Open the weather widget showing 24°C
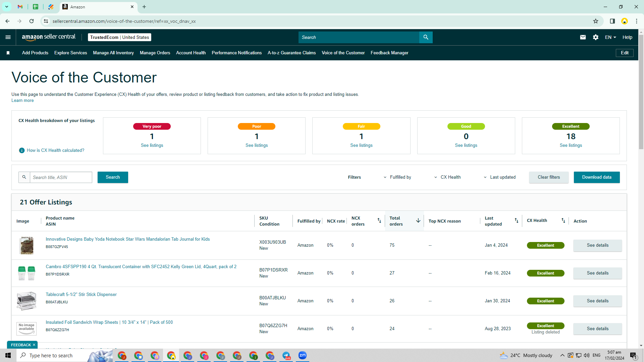The height and width of the screenshot is (362, 644). tap(526, 355)
